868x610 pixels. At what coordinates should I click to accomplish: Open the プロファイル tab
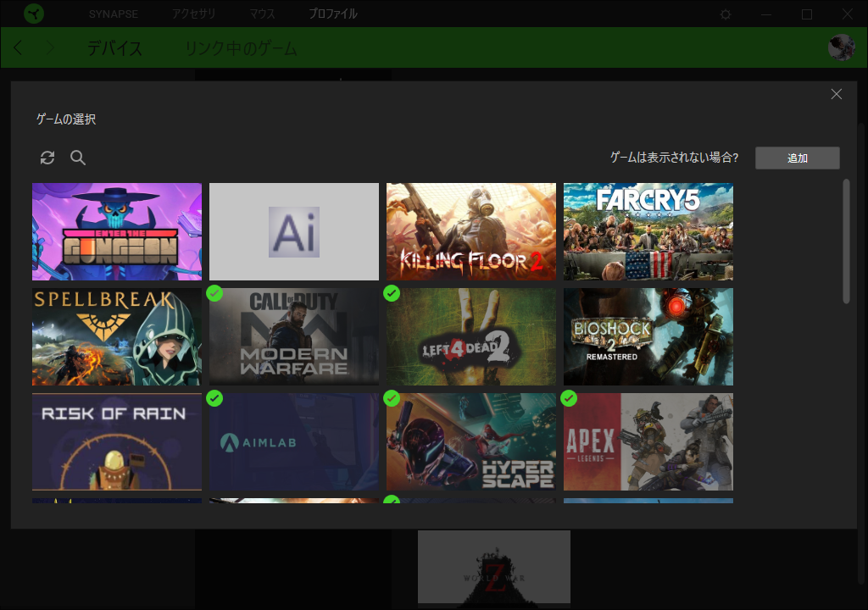coord(333,14)
